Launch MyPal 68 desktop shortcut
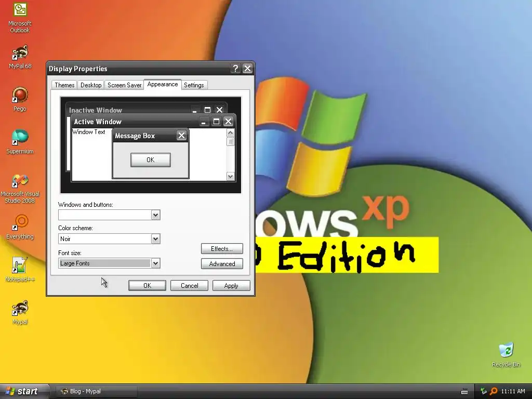532x399 pixels. click(x=20, y=57)
